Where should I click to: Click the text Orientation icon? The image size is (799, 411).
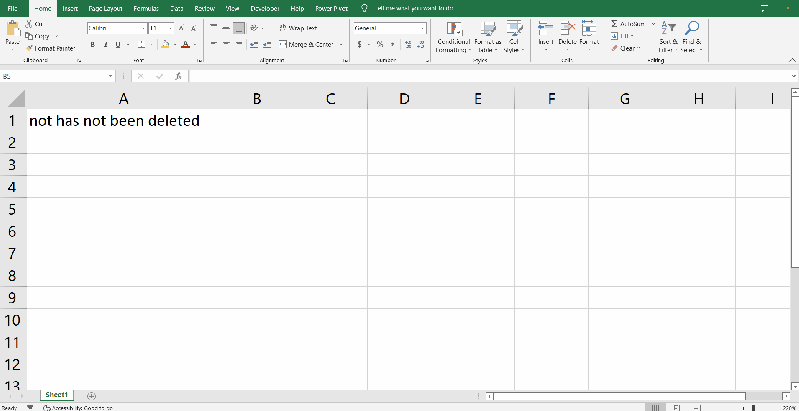pyautogui.click(x=254, y=28)
